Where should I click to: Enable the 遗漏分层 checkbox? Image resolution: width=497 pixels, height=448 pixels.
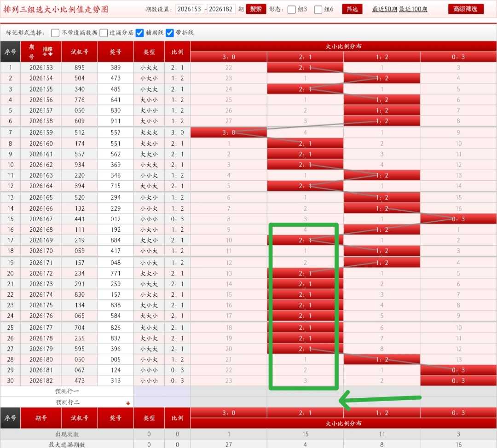click(104, 33)
